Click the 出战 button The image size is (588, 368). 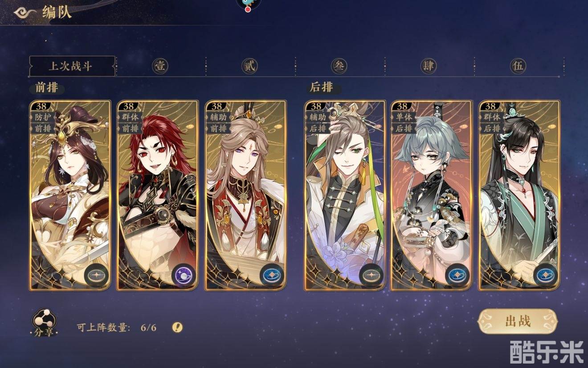point(518,321)
